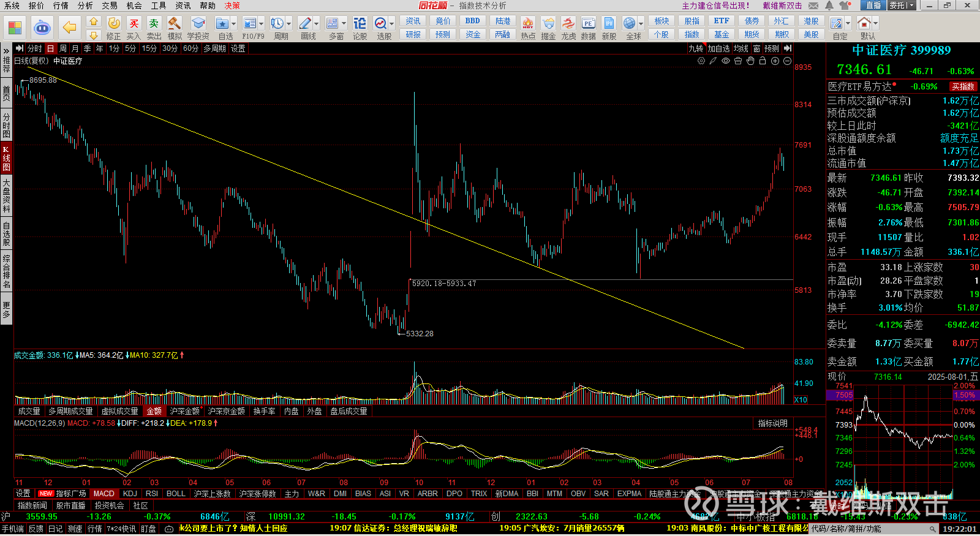Click the 指标说明 indicator description link
Viewport: 980px width, 536px height.
(773, 423)
